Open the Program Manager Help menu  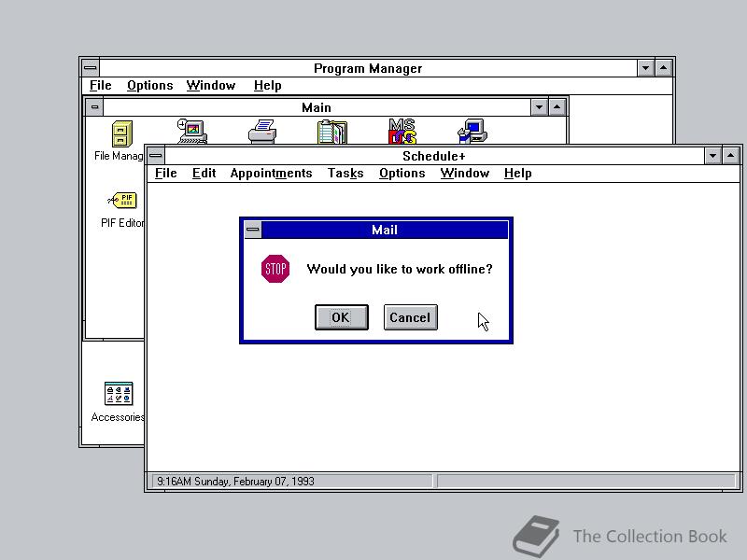click(x=267, y=85)
